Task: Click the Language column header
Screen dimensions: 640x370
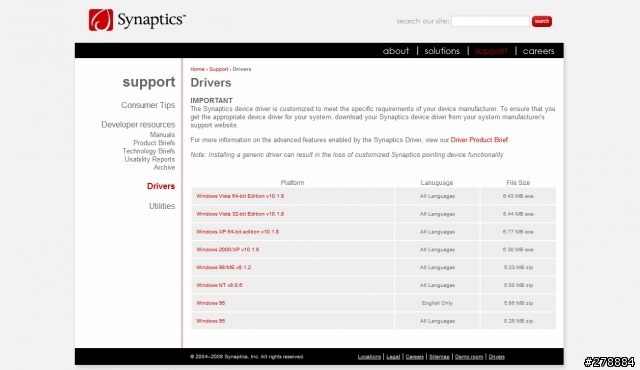Action: (437, 183)
